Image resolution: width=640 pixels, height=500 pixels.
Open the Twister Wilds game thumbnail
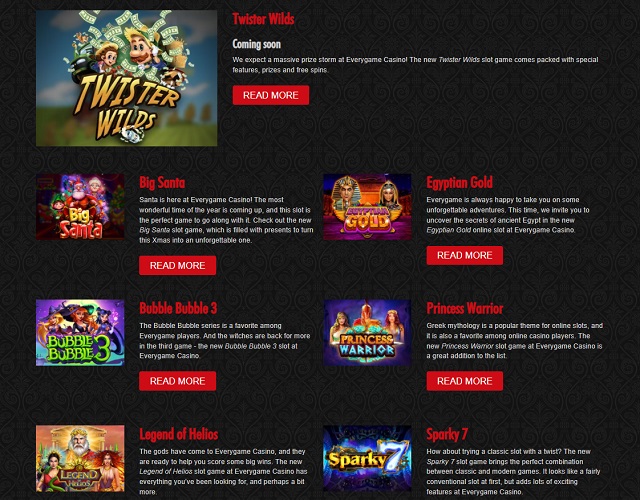pos(127,78)
